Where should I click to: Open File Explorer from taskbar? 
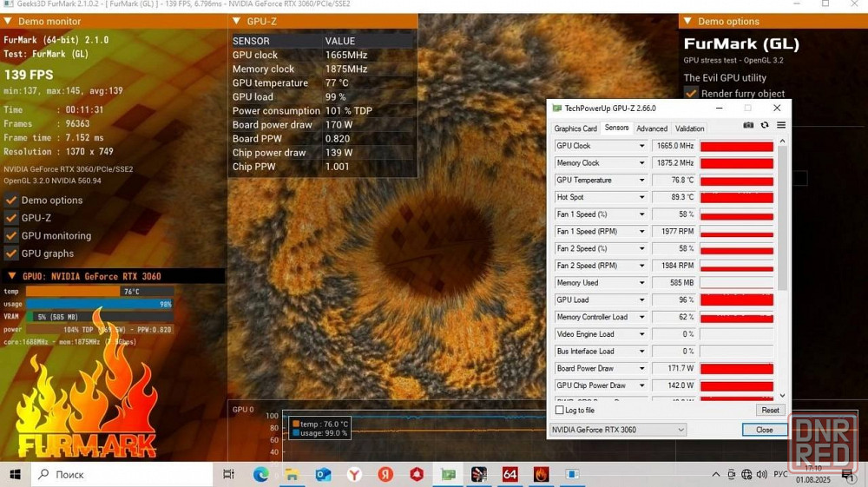click(x=292, y=474)
